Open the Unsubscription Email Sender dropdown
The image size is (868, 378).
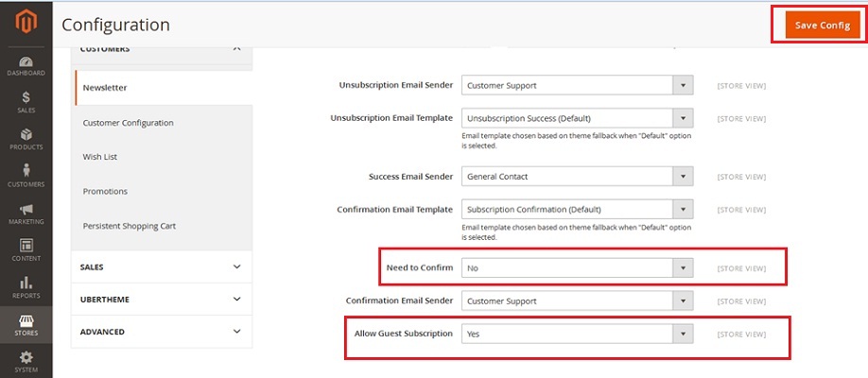click(x=578, y=86)
